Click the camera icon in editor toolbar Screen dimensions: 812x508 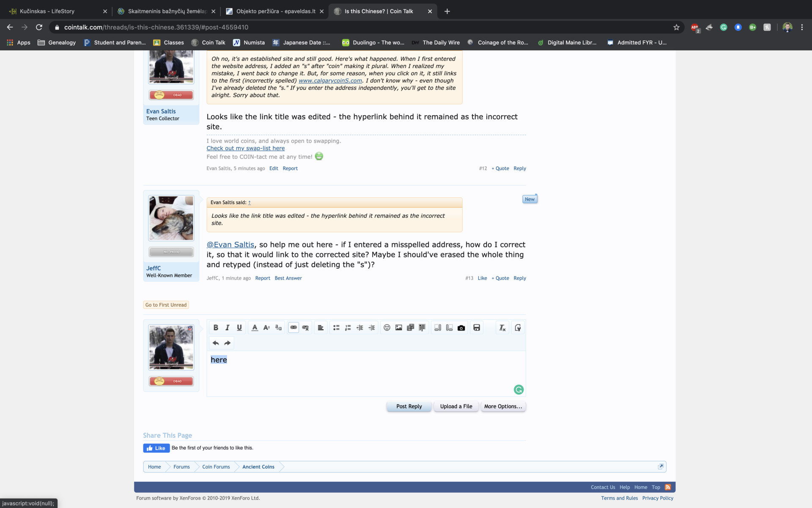pos(461,328)
